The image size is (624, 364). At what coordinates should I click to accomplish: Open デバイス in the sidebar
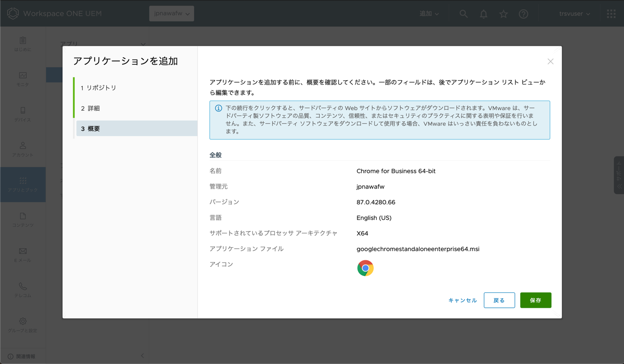pos(23,114)
